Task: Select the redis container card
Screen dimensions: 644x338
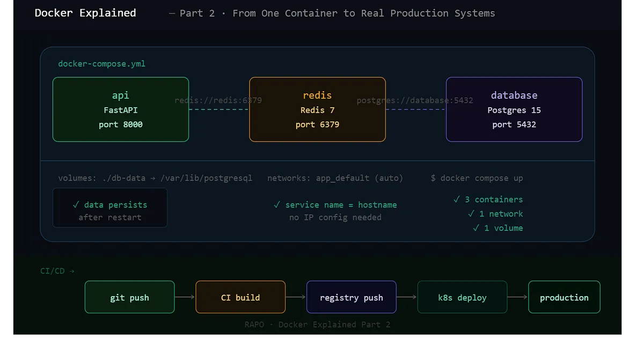Action: (x=317, y=109)
